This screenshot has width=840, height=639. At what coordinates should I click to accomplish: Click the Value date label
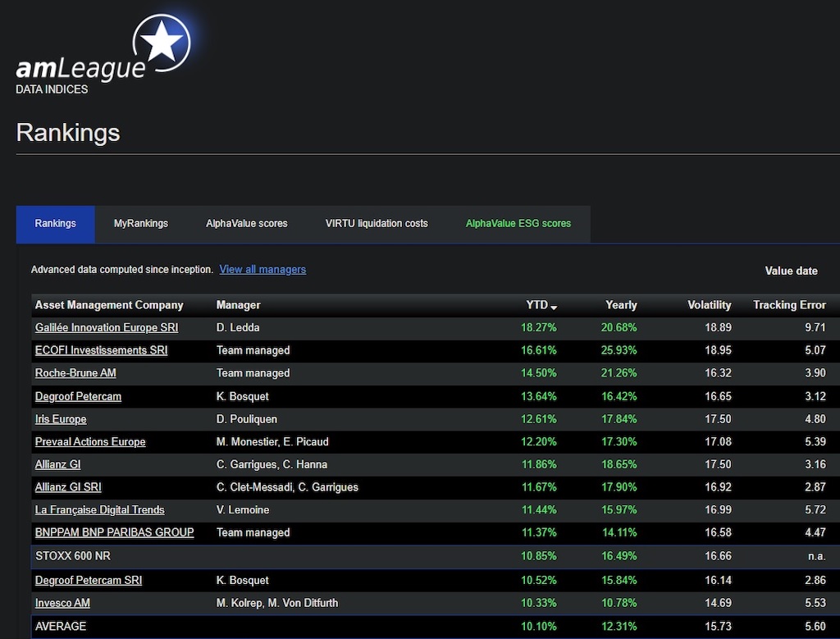(x=792, y=271)
